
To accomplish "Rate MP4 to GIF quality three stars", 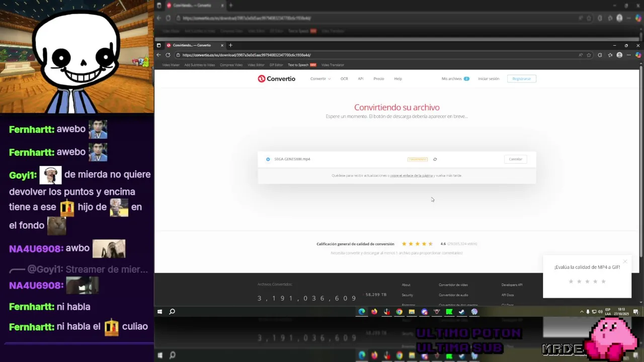I will 587,282.
